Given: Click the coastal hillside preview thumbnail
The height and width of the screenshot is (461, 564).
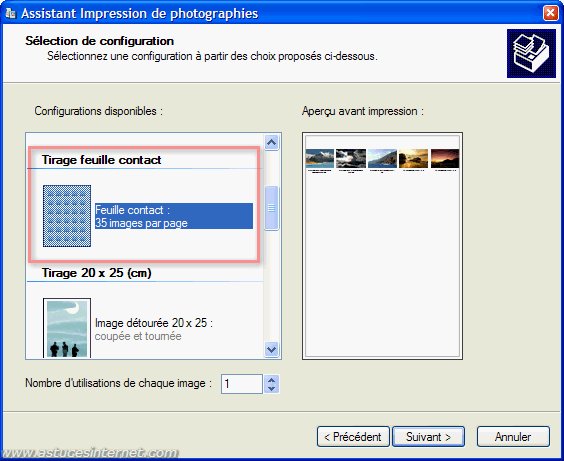Looking at the screenshot, I should pos(382,159).
